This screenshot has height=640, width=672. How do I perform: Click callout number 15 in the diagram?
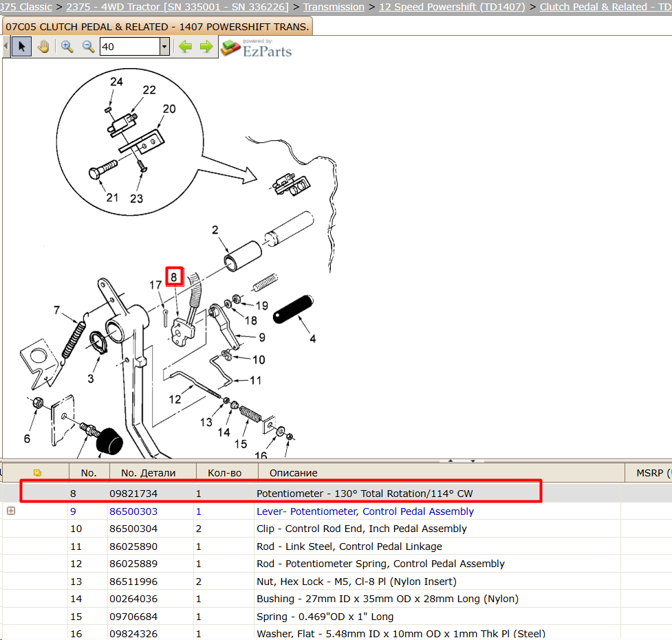click(241, 444)
